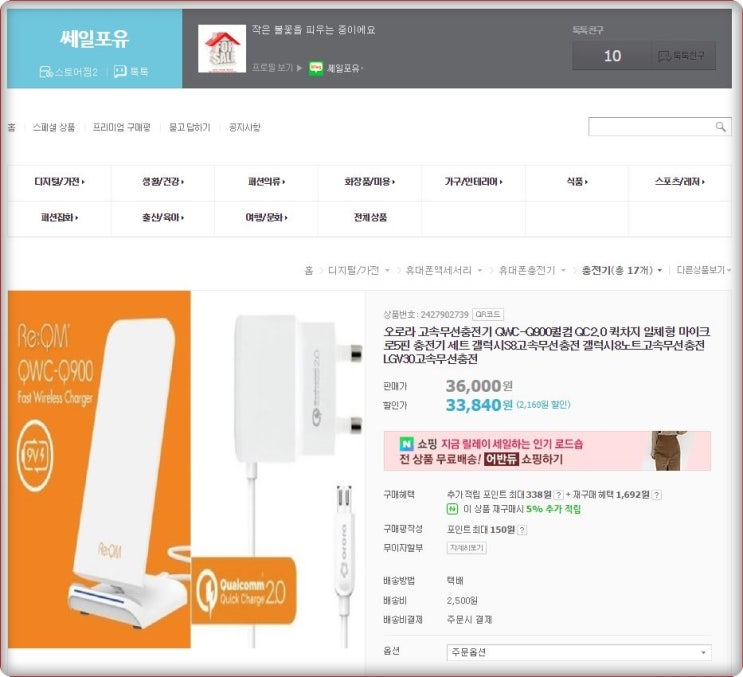Click the 톡톡친구 count 10
This screenshot has width=743, height=677.
click(612, 56)
